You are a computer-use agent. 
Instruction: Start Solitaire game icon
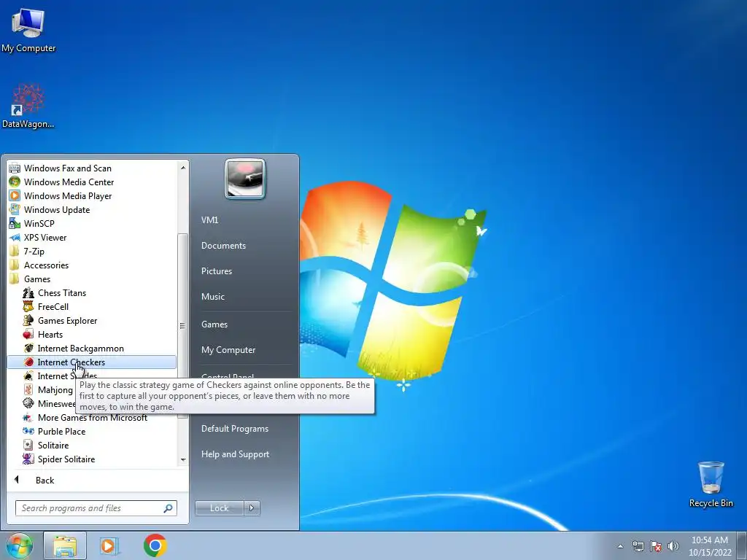point(28,446)
